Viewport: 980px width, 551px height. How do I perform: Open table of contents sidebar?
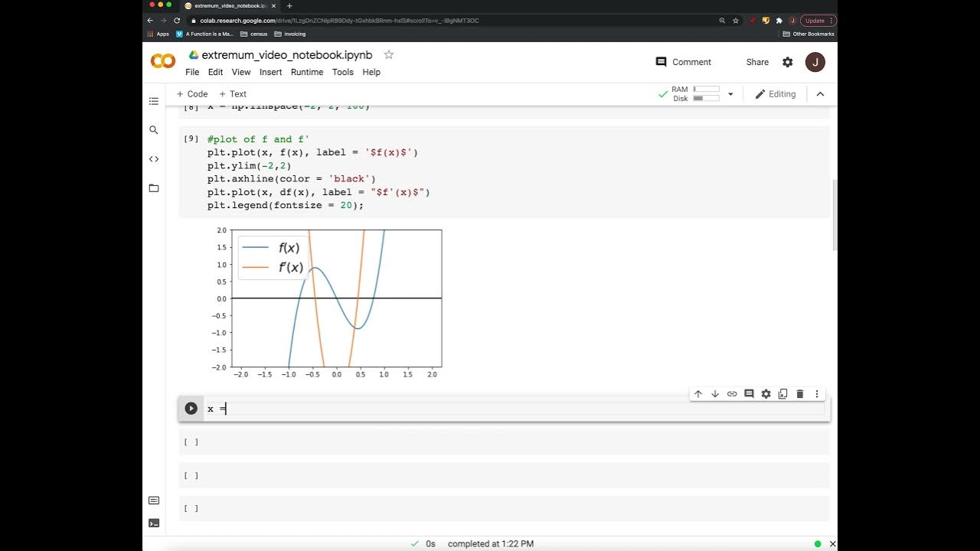(x=154, y=101)
